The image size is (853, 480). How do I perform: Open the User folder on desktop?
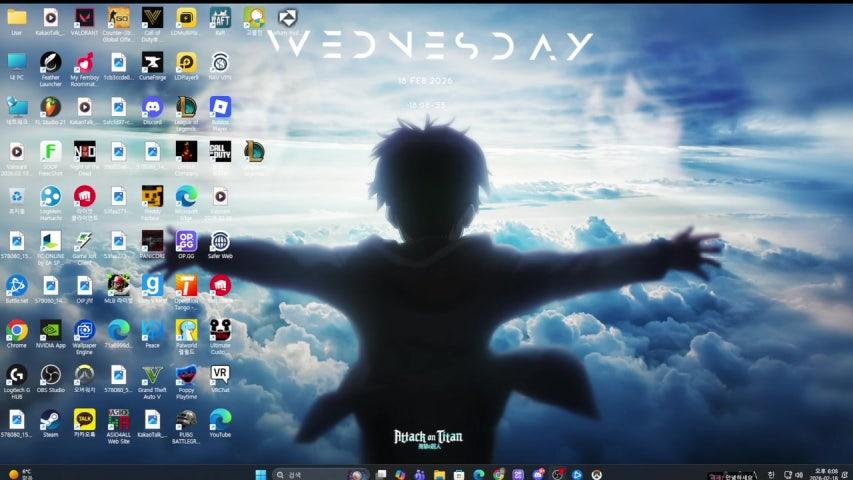(17, 22)
